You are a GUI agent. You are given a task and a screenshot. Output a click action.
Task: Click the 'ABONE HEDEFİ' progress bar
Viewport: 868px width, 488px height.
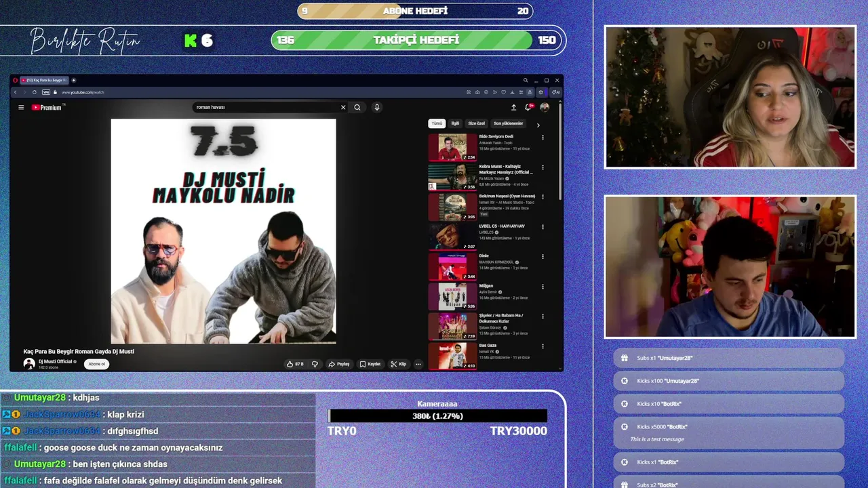[415, 11]
